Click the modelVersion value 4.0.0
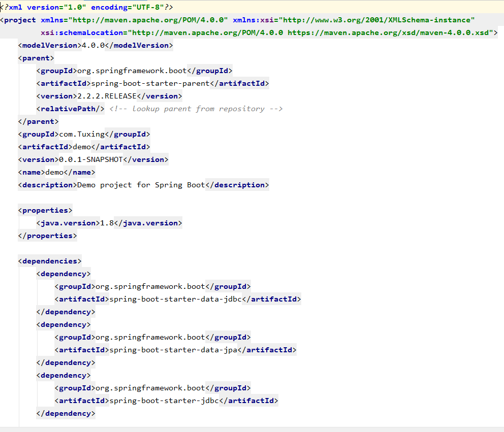504x432 pixels. 93,45
